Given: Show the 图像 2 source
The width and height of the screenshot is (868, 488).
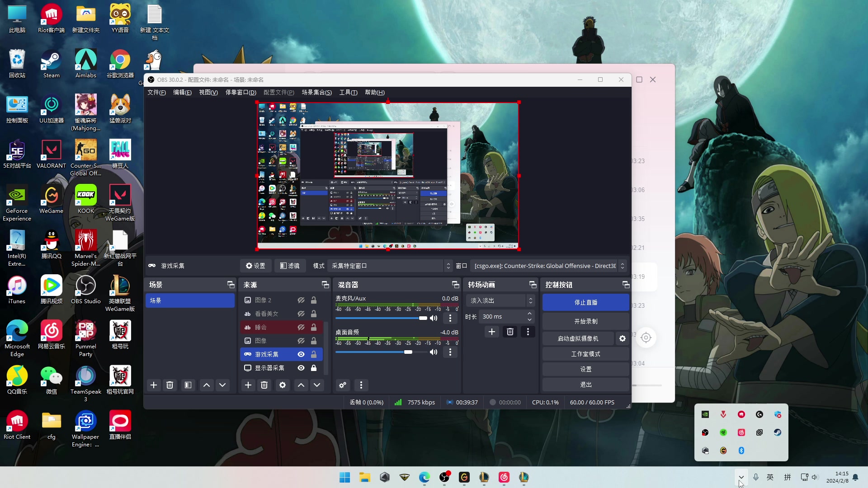Looking at the screenshot, I should 301,300.
